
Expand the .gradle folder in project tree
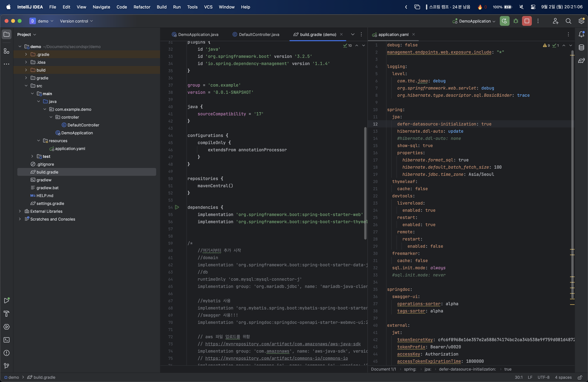pos(26,54)
